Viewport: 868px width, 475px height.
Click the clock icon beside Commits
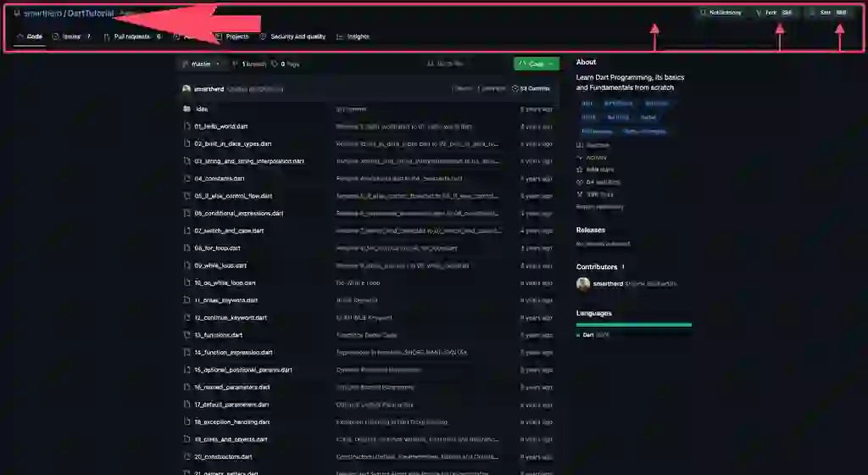515,88
